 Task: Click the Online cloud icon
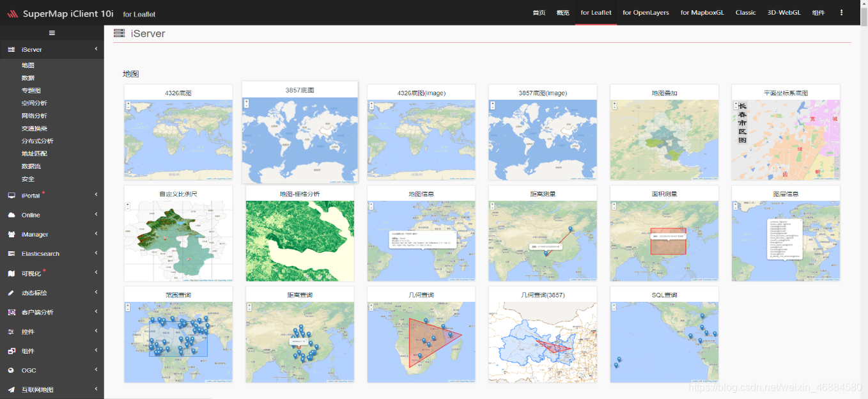pyautogui.click(x=12, y=215)
